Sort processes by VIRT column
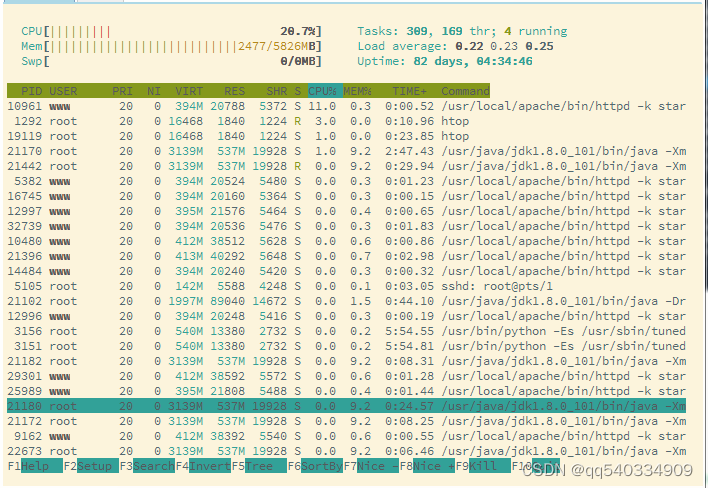This screenshot has height=488, width=708. tap(189, 91)
